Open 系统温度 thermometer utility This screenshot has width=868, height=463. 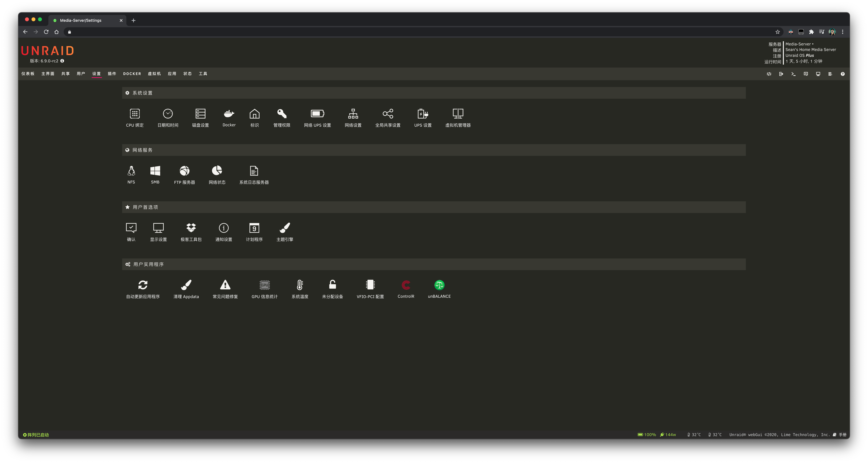300,285
